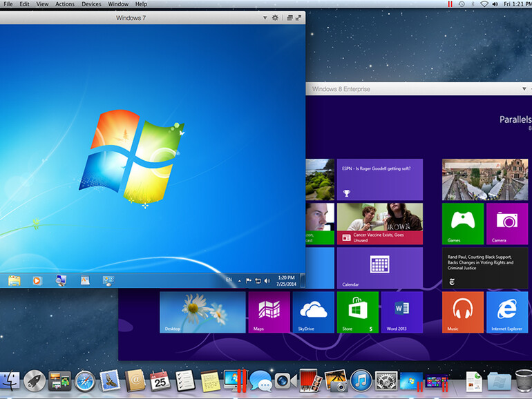Expand the Windows 7 title bar dropdown arrow
Screen dimensions: 532x399
point(265,18)
